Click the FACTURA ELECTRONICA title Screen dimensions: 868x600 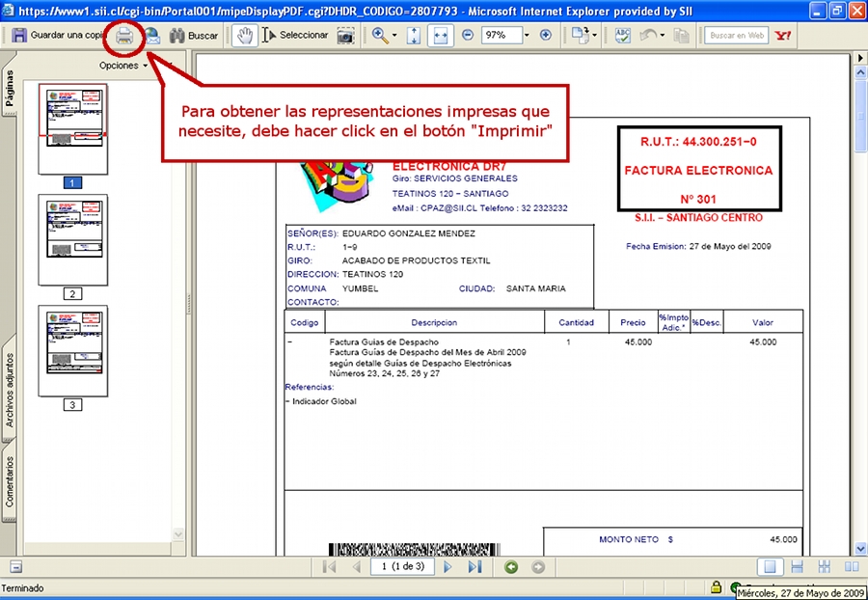698,171
